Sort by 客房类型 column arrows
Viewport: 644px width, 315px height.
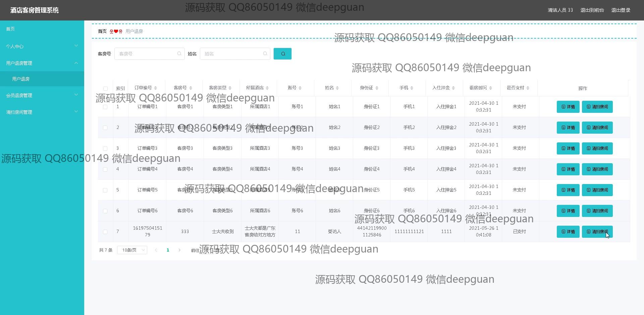pyautogui.click(x=230, y=88)
